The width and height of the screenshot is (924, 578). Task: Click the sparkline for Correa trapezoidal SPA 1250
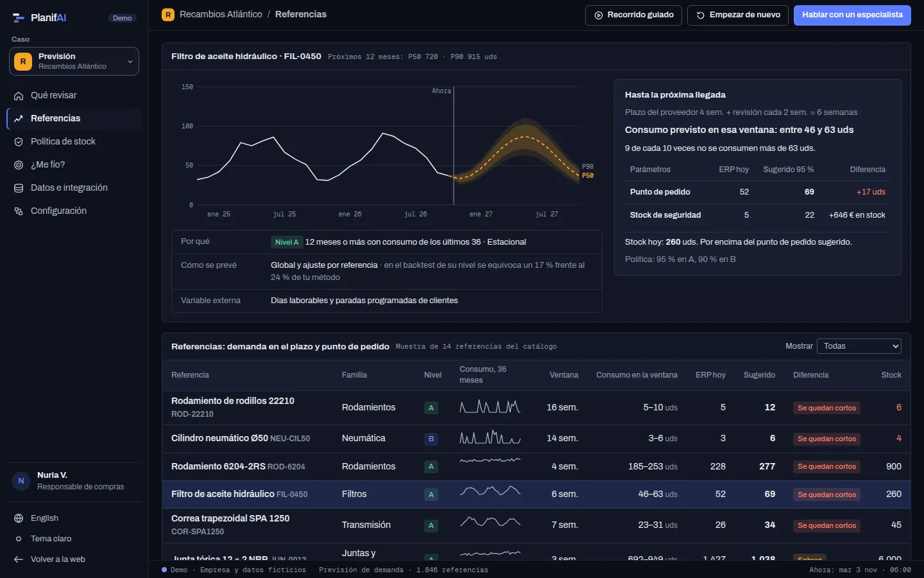coord(490,521)
